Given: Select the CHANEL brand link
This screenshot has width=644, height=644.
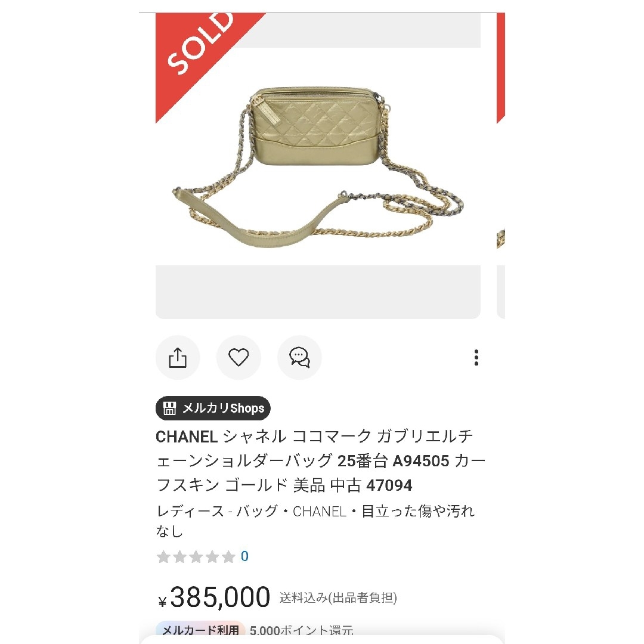Looking at the screenshot, I should [320, 512].
